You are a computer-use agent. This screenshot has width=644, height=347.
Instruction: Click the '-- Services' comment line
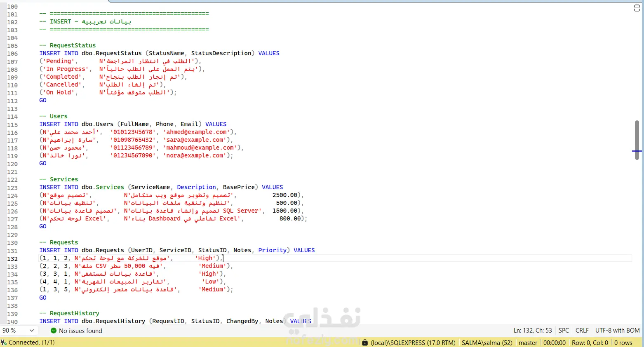pyautogui.click(x=59, y=179)
